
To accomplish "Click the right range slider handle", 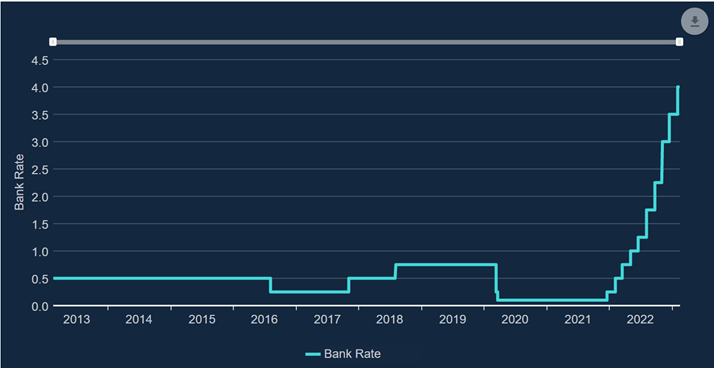I will pyautogui.click(x=679, y=42).
